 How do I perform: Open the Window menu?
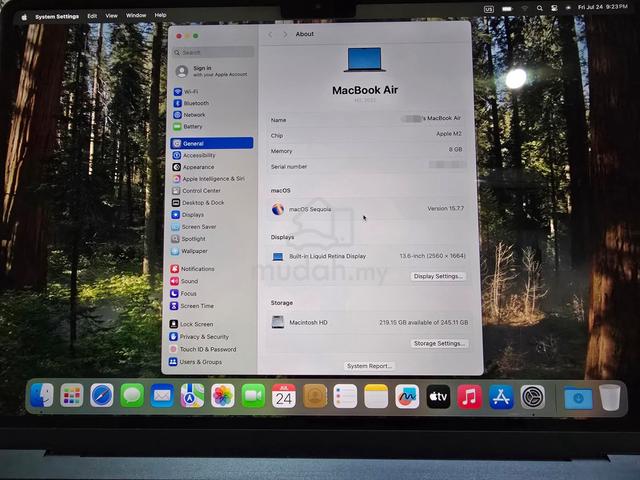(136, 16)
